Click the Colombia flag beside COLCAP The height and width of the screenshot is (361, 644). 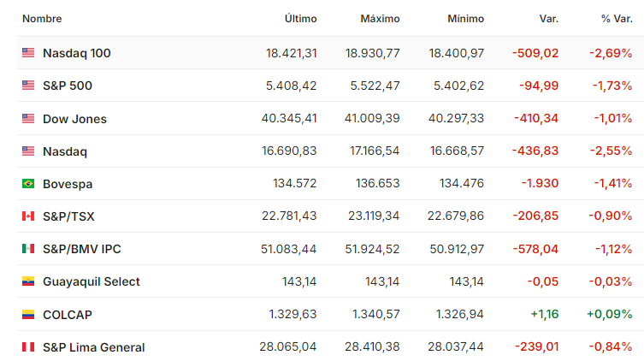click(28, 314)
